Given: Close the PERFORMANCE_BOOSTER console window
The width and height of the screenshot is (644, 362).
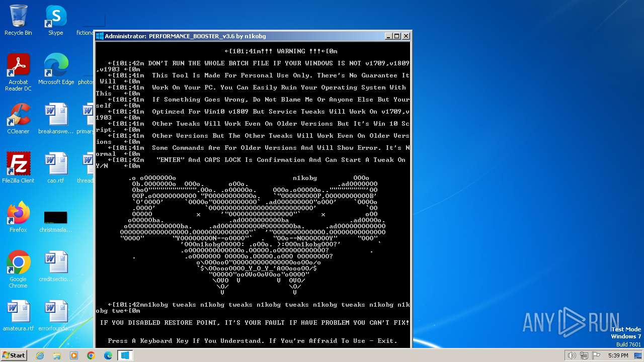Looking at the screenshot, I should point(406,36).
